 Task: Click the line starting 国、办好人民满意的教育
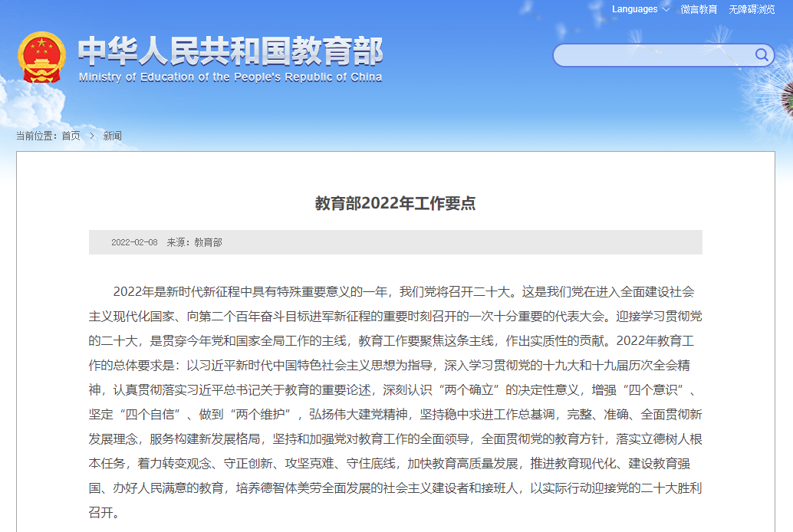(x=396, y=488)
